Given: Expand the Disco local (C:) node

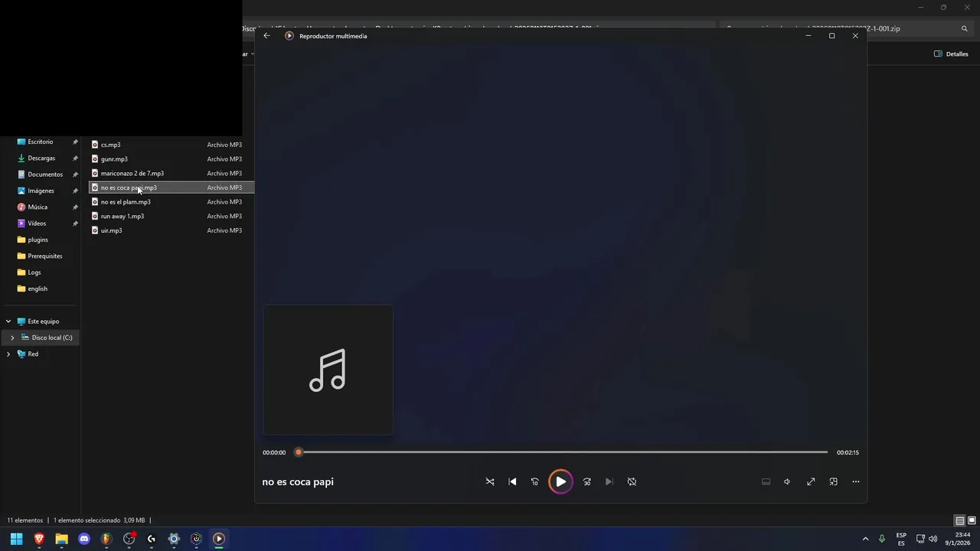Looking at the screenshot, I should point(12,337).
